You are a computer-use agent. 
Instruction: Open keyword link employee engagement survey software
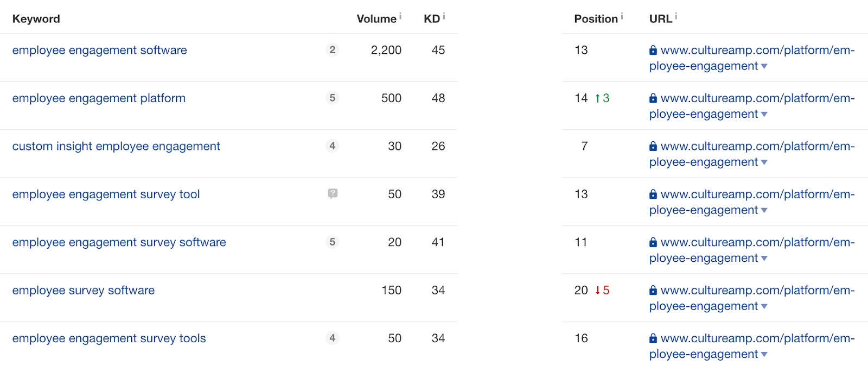119,242
